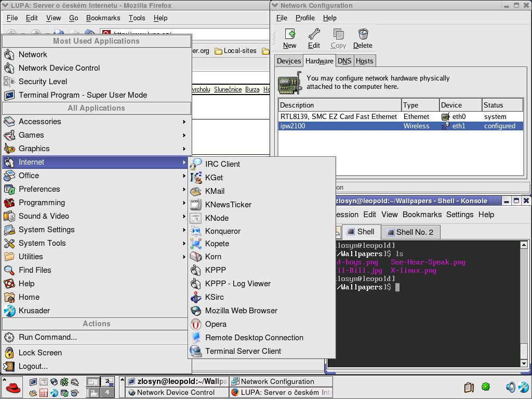Open Profile menu in Network Configuration
This screenshot has width=532, height=399.
[305, 18]
